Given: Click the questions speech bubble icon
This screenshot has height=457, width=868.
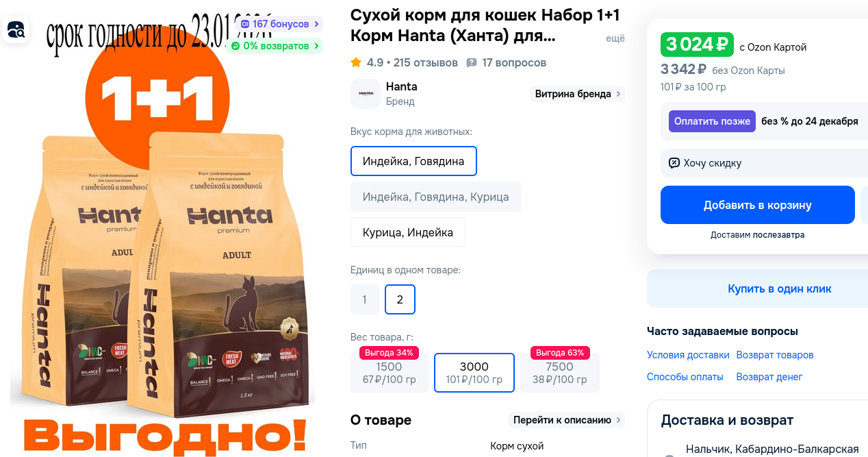Looking at the screenshot, I should pyautogui.click(x=472, y=62).
